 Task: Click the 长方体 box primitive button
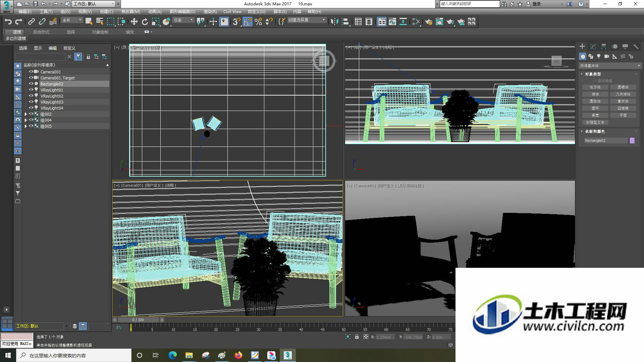pos(595,87)
